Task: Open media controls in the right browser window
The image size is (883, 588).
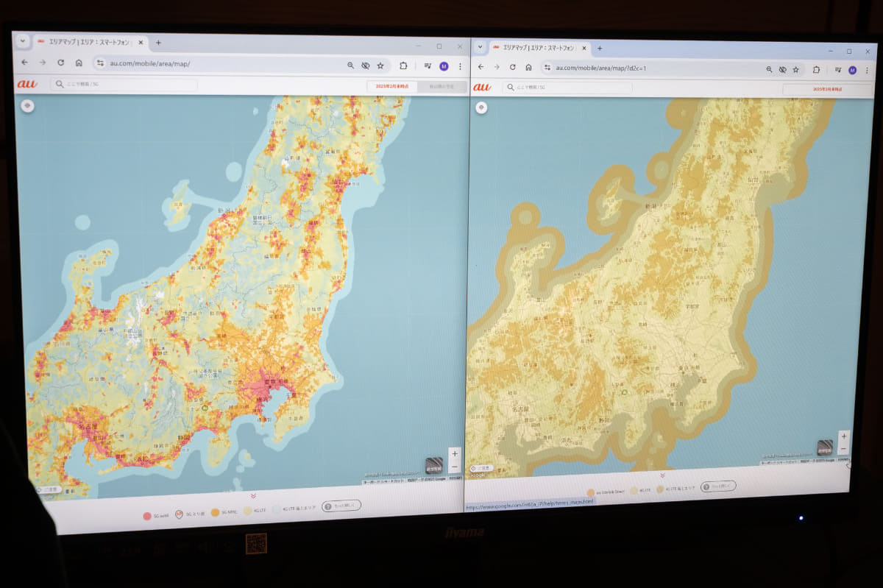Action: click(x=837, y=70)
